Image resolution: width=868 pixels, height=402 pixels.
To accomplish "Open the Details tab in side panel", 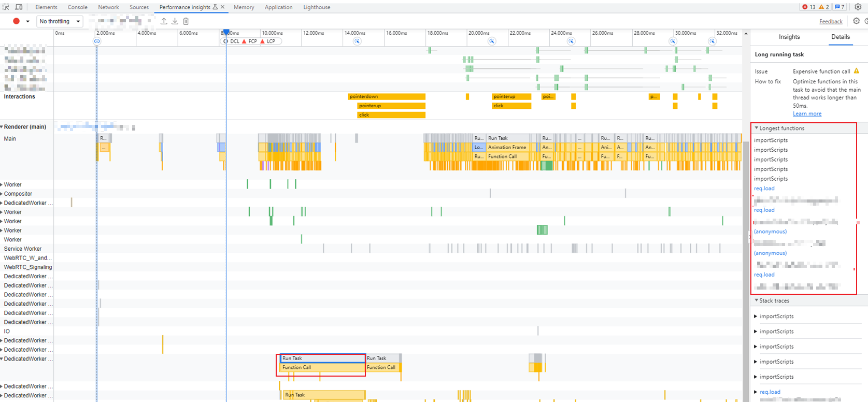I will tap(841, 37).
